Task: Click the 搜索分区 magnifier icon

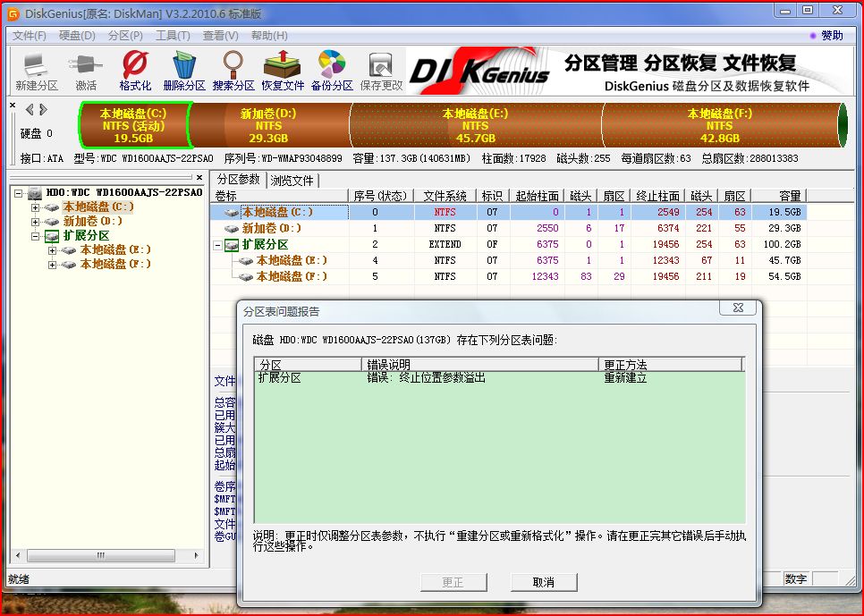Action: coord(233,72)
